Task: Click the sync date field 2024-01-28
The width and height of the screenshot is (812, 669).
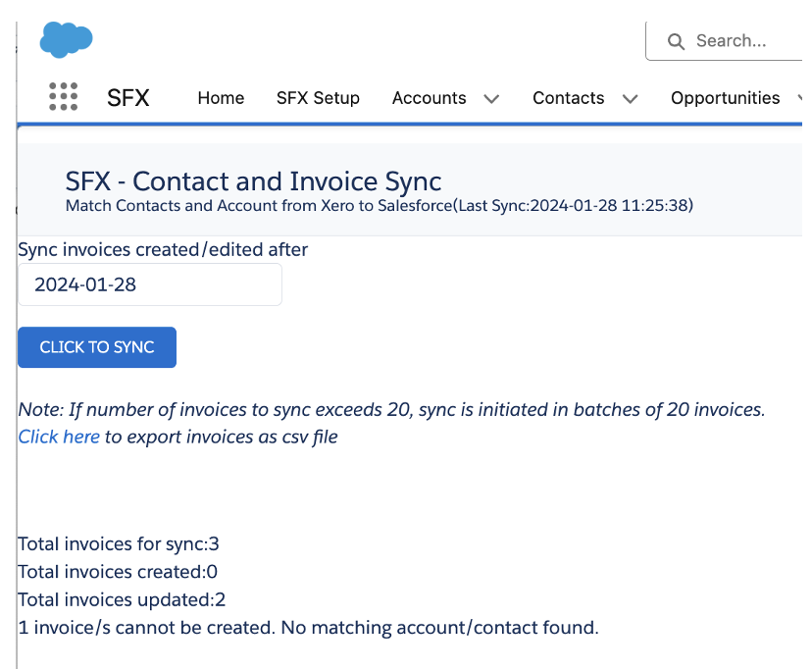Action: click(x=150, y=284)
